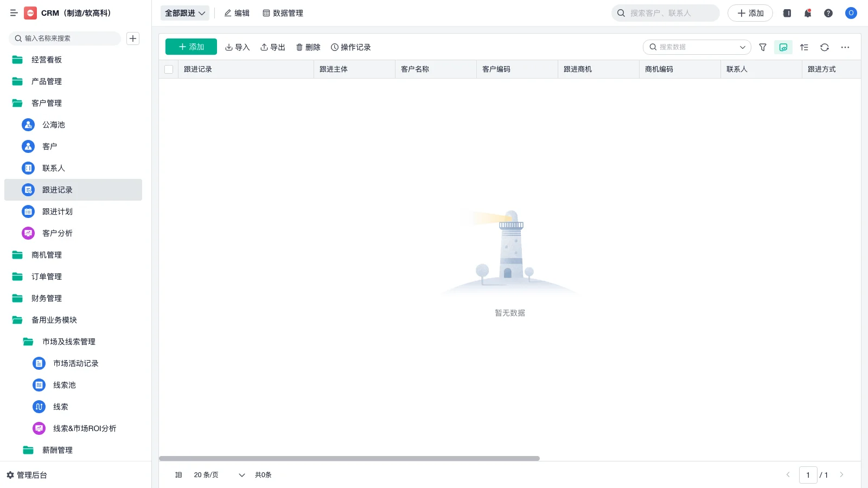The height and width of the screenshot is (488, 868).
Task: Open the notification bell
Action: tap(807, 13)
